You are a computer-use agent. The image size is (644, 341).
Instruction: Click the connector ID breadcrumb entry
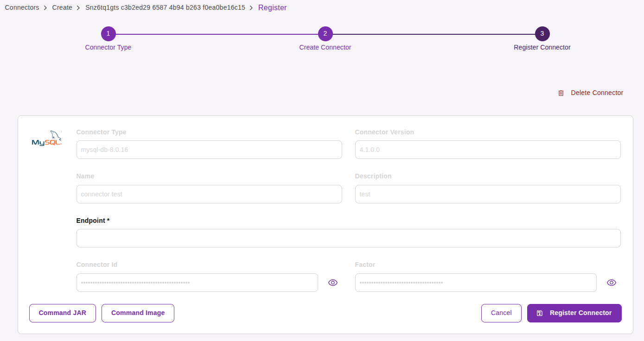(x=165, y=7)
